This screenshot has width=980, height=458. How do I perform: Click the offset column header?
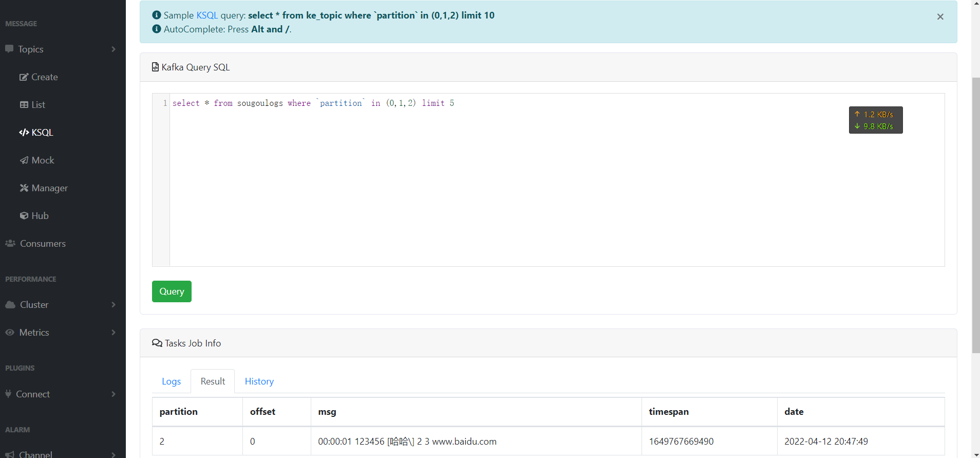pos(277,412)
